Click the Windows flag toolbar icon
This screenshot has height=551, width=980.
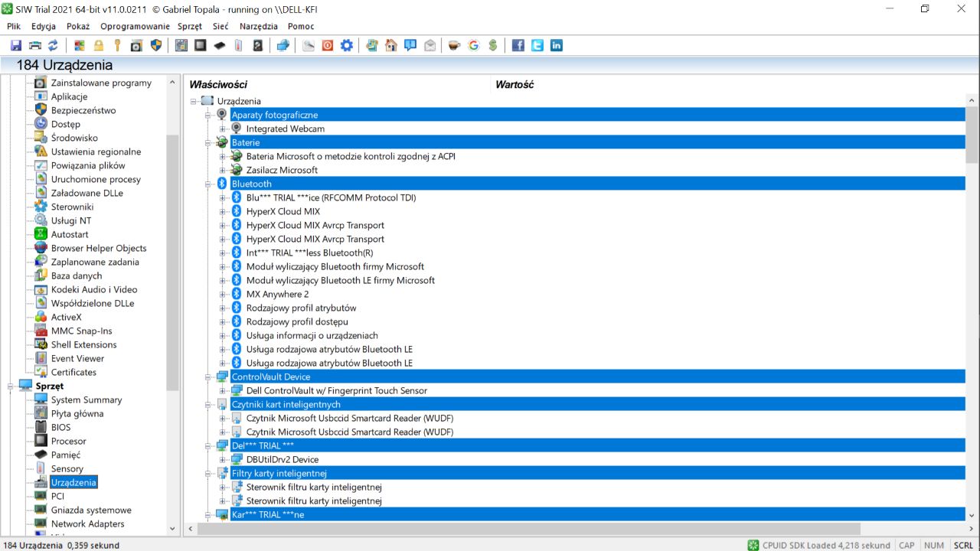pos(79,45)
